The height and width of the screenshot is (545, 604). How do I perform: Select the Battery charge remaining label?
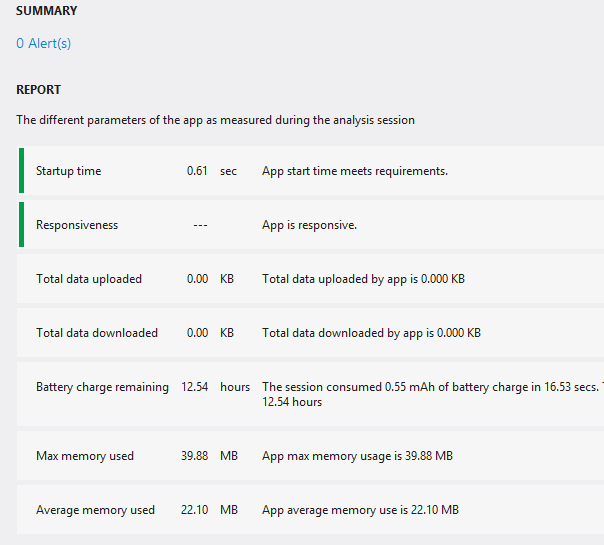(102, 387)
